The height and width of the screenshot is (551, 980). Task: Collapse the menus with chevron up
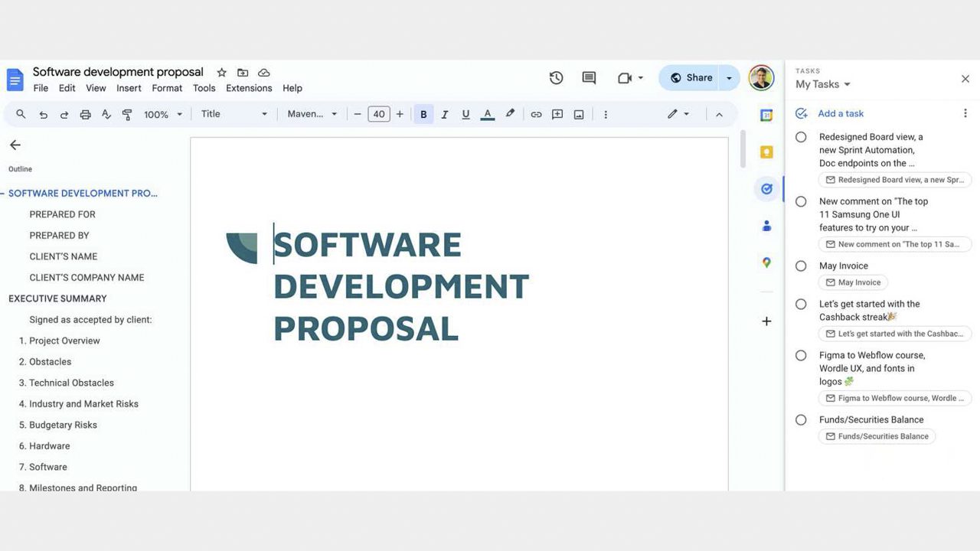tap(719, 115)
